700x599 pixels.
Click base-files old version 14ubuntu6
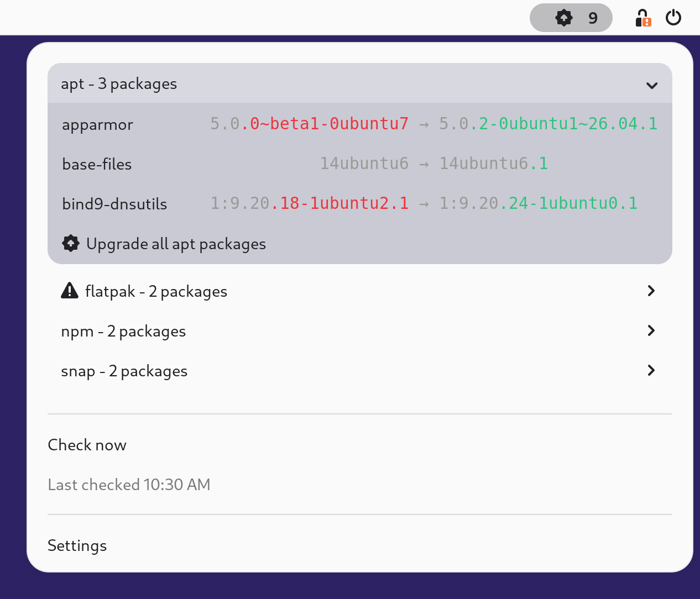click(364, 164)
